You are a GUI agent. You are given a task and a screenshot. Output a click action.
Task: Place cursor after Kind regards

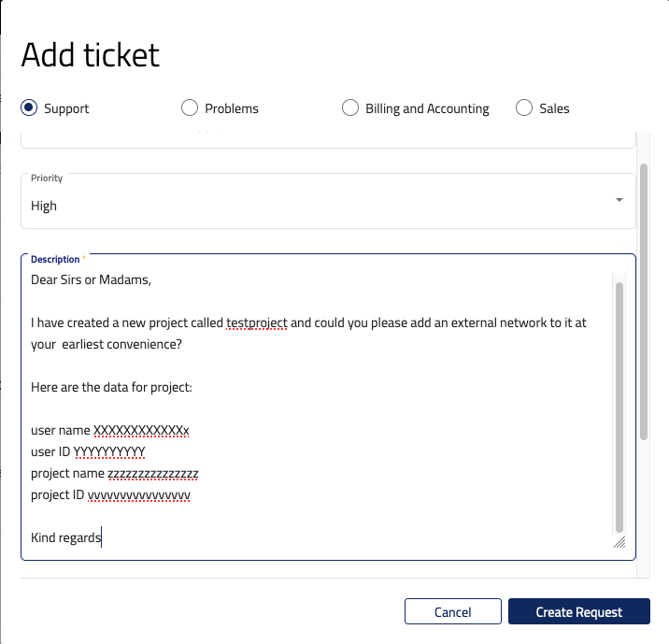coord(102,538)
